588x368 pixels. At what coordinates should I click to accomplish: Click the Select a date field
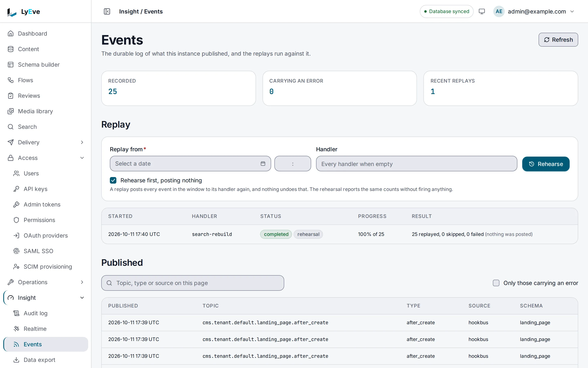tap(190, 164)
